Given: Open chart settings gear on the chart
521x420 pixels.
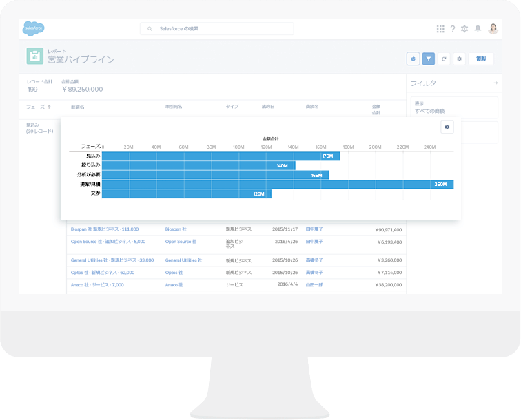Looking at the screenshot, I should (x=447, y=127).
